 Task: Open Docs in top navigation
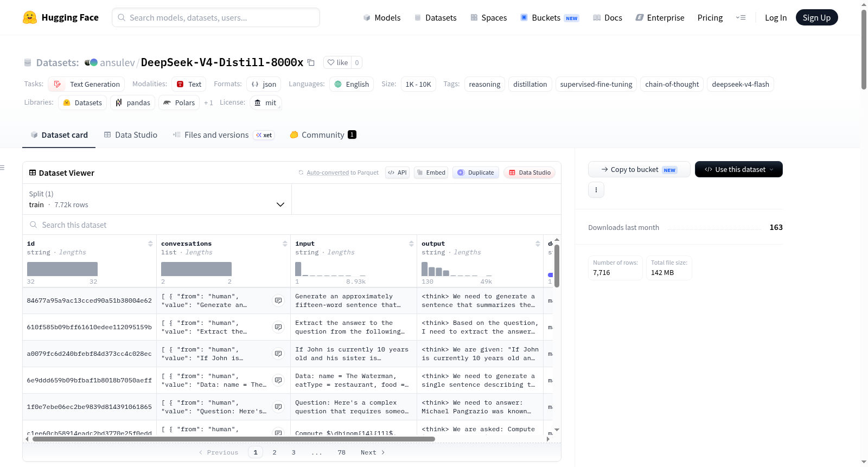click(608, 17)
